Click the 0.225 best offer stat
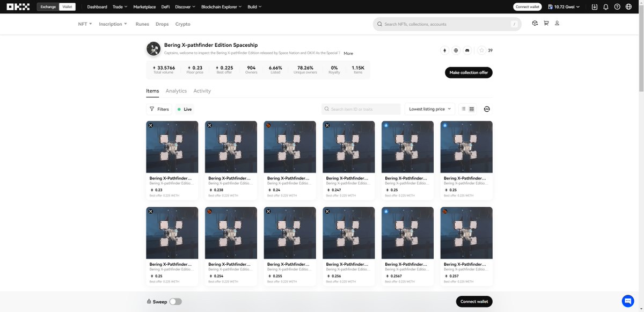 click(224, 70)
